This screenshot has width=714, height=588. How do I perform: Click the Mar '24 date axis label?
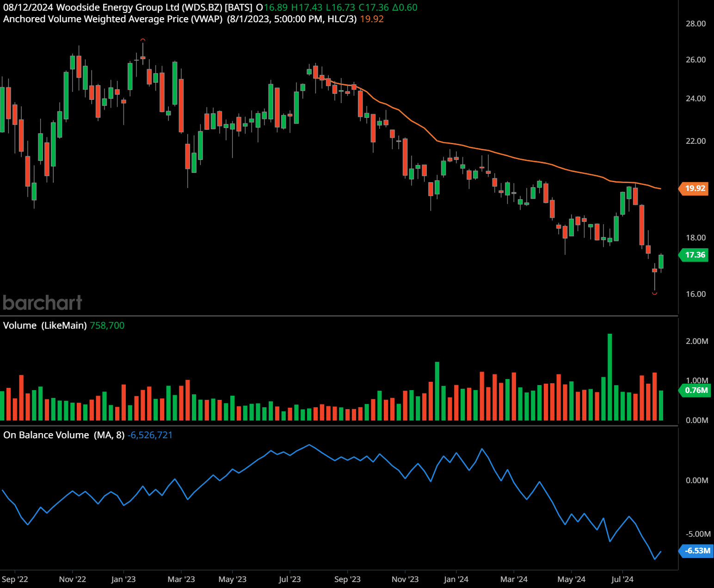(x=514, y=579)
